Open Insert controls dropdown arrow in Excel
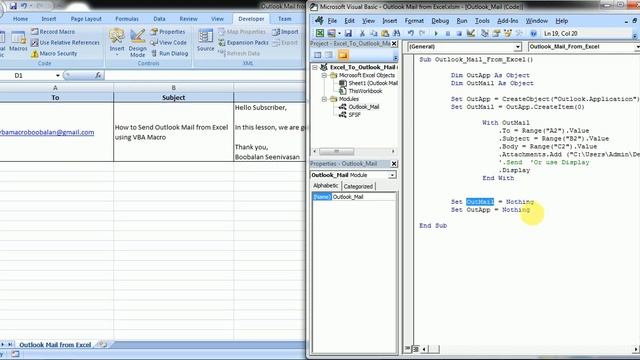The height and width of the screenshot is (360, 640). point(117,54)
